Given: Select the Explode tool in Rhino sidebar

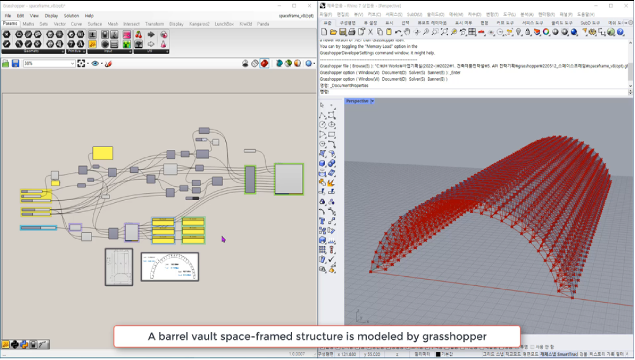Looking at the screenshot, I should pyautogui.click(x=331, y=183).
